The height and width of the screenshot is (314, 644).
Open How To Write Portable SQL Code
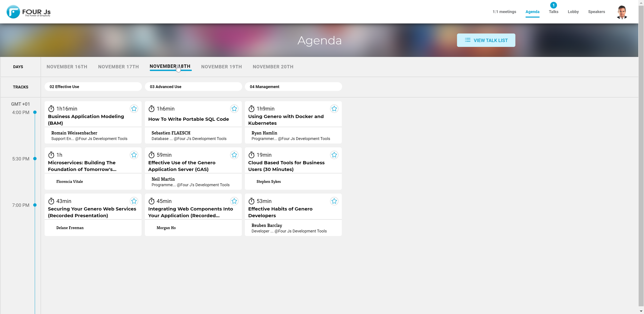coord(189,119)
